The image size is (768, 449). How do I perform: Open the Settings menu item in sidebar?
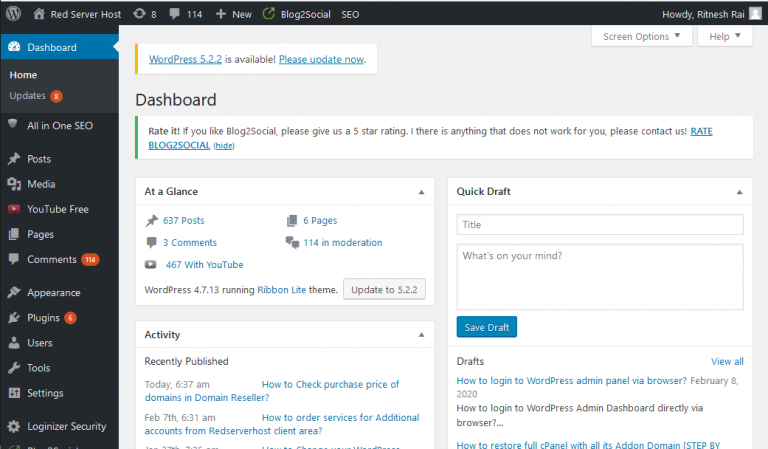pos(44,393)
